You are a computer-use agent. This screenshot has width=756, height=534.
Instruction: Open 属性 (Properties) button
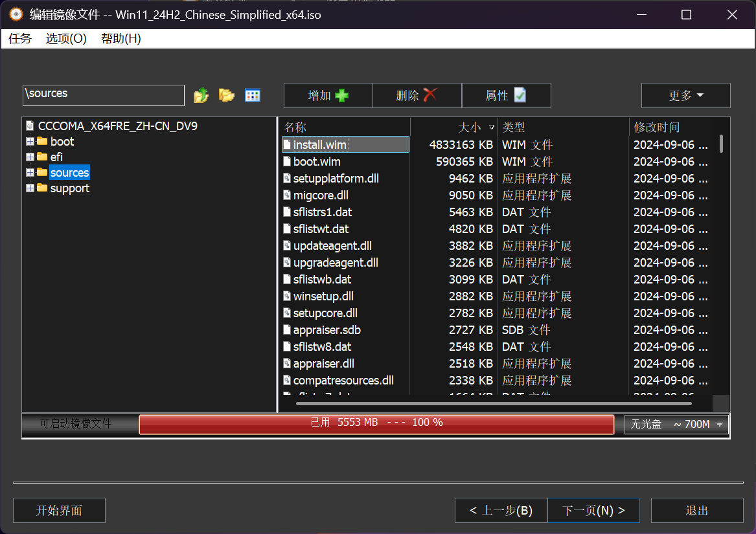(x=506, y=95)
